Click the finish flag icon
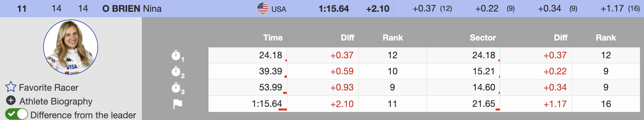Image resolution: width=644 pixels, height=120 pixels. click(x=178, y=104)
